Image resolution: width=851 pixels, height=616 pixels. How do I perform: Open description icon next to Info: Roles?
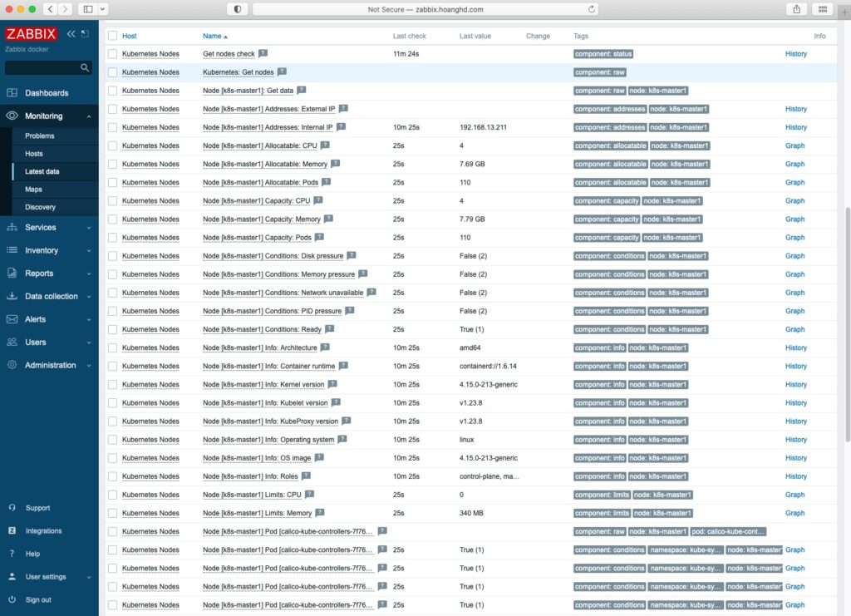[306, 476]
